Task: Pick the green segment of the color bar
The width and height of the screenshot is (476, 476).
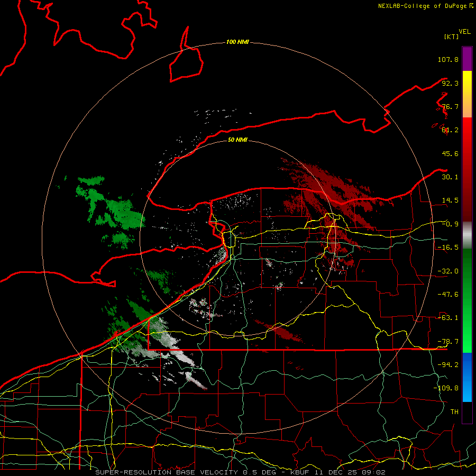Action: coord(467,300)
